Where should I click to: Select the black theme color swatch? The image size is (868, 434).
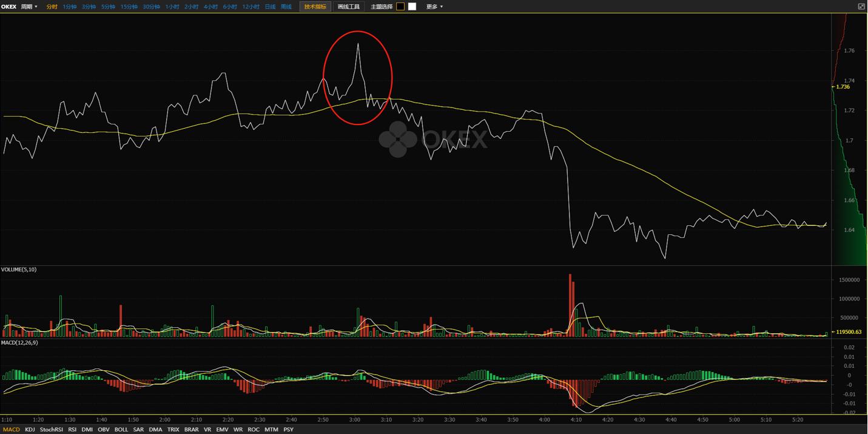400,7
